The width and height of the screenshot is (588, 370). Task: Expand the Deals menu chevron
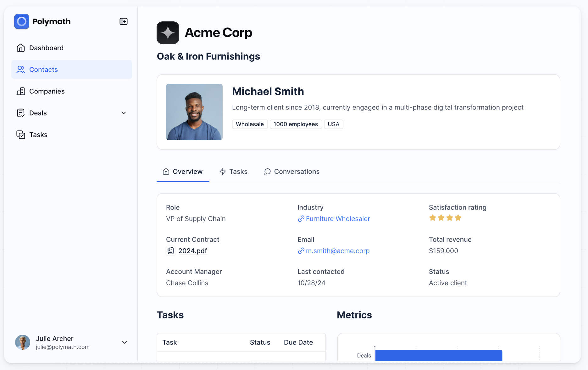124,113
